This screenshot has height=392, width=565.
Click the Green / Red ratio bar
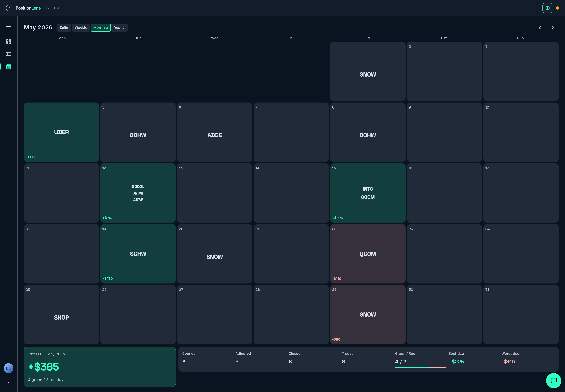[x=420, y=367]
